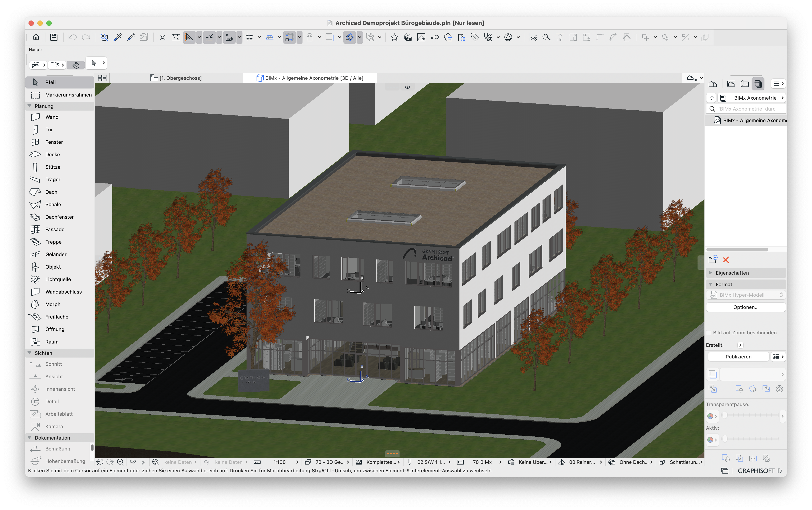
Task: Select the Tür door tool
Action: pos(60,130)
